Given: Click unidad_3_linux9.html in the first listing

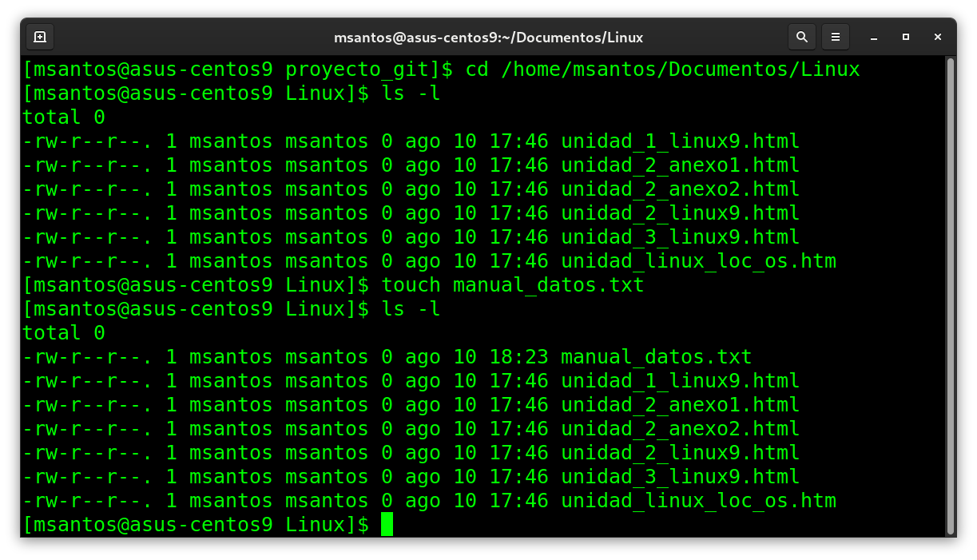Looking at the screenshot, I should pos(680,237).
